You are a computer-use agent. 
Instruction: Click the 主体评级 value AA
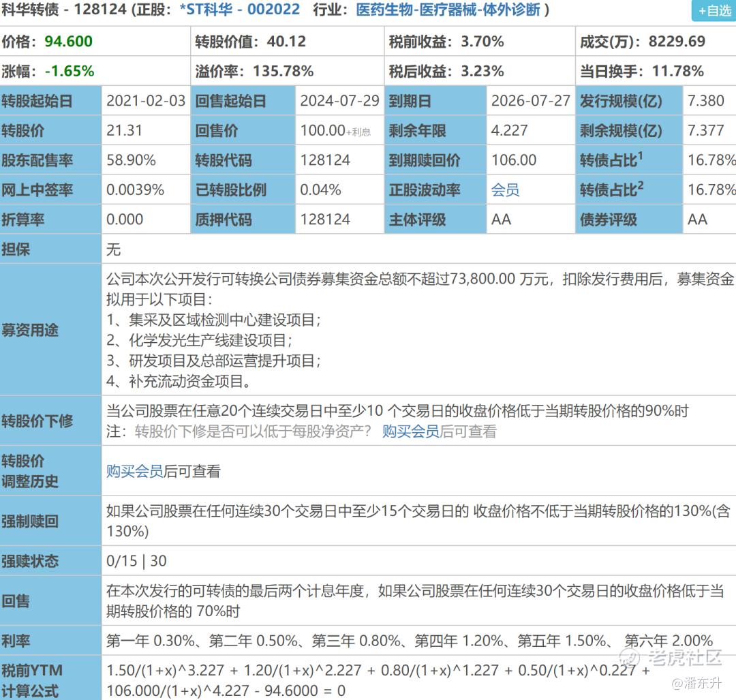(x=501, y=219)
